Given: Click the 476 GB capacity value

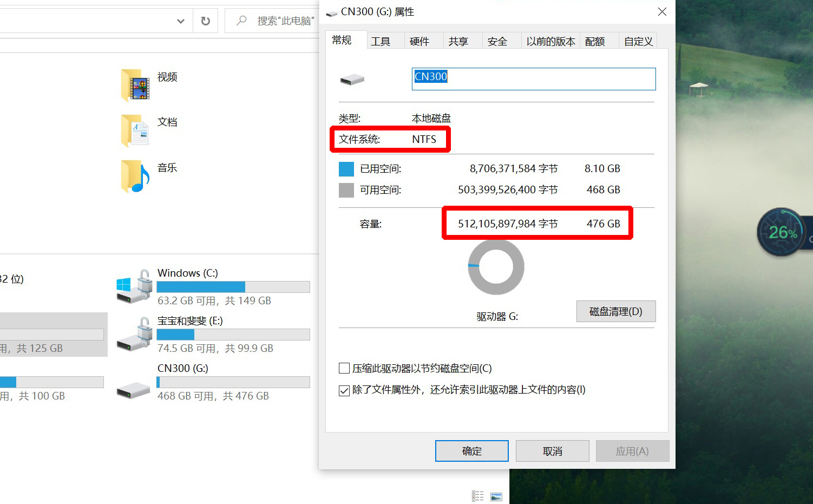Looking at the screenshot, I should click(x=604, y=224).
